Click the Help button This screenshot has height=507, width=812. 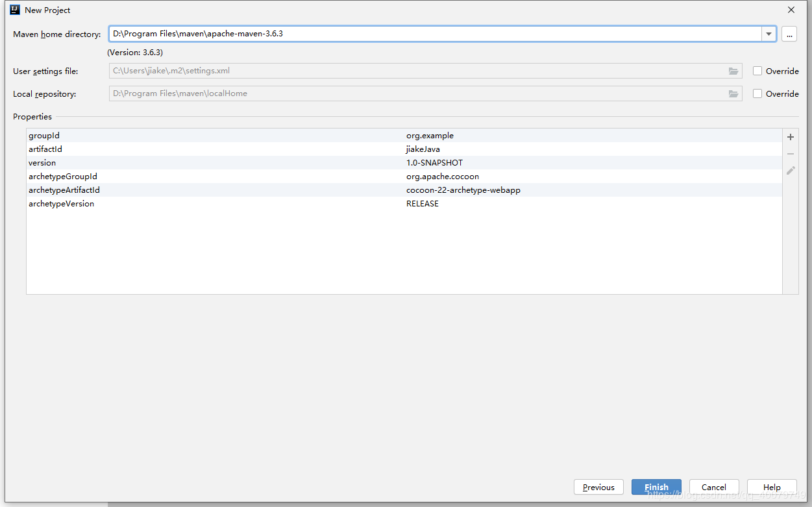coord(772,487)
